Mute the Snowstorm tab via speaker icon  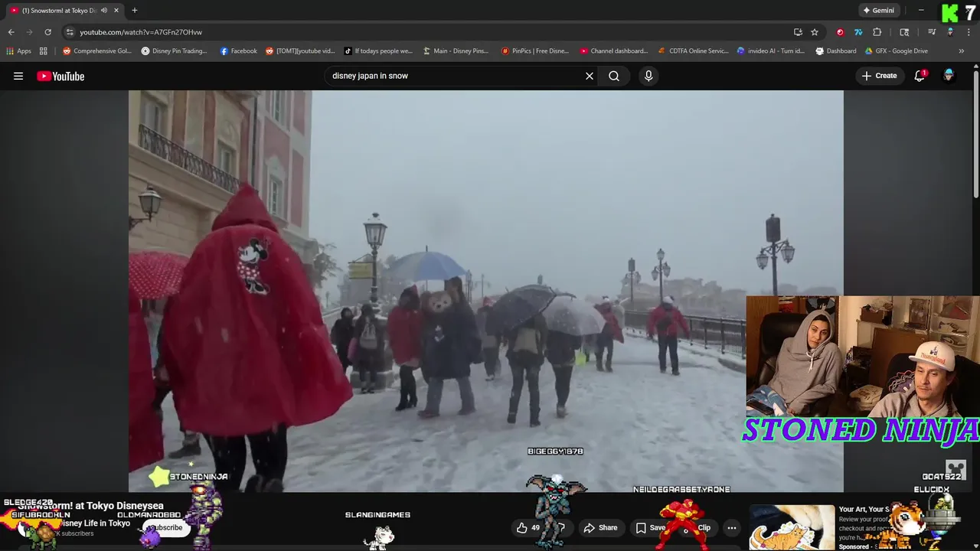point(103,11)
